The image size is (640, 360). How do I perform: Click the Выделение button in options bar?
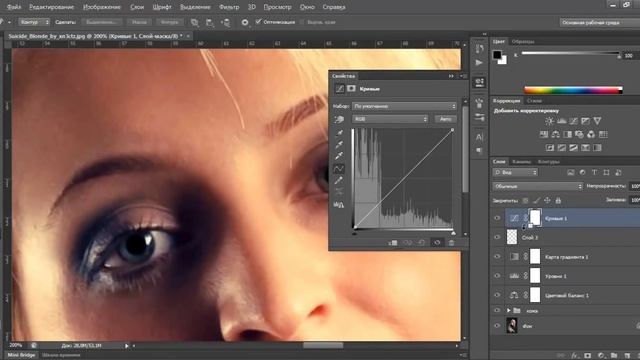101,22
